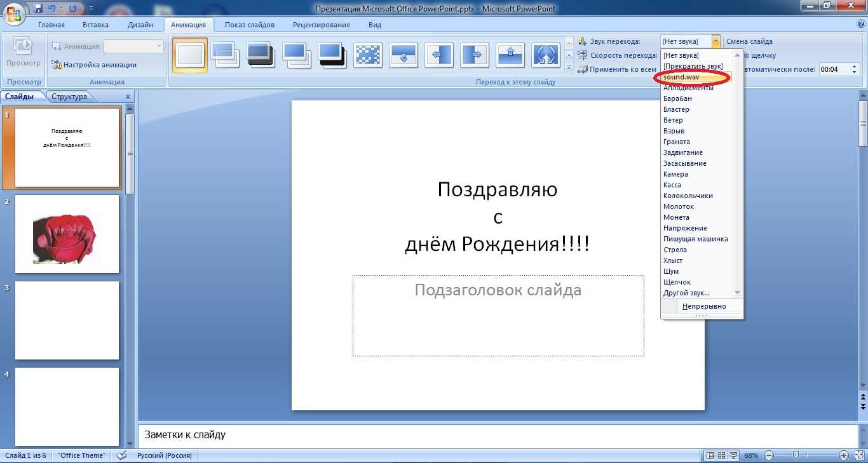
Task: Click the Скорость перехода label
Action: 623,55
